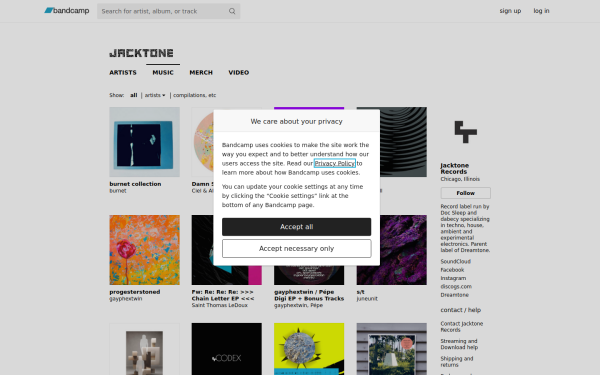Open the log in link
The height and width of the screenshot is (375, 600).
[541, 11]
